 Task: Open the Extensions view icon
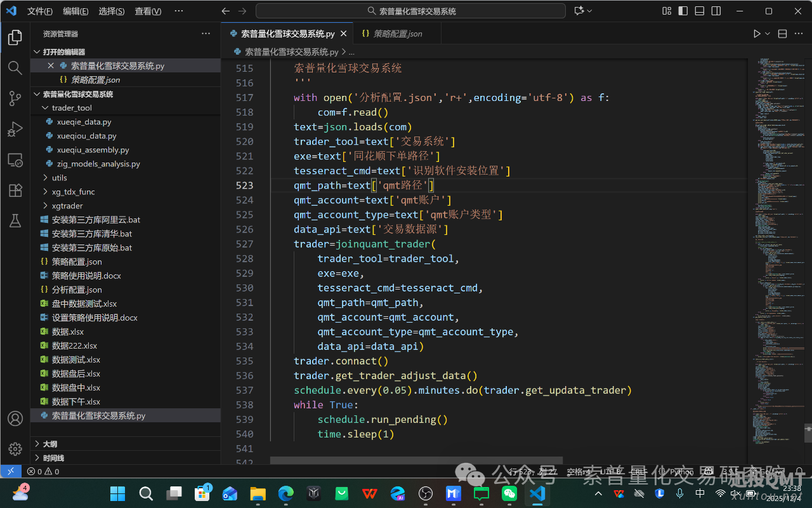click(x=15, y=190)
